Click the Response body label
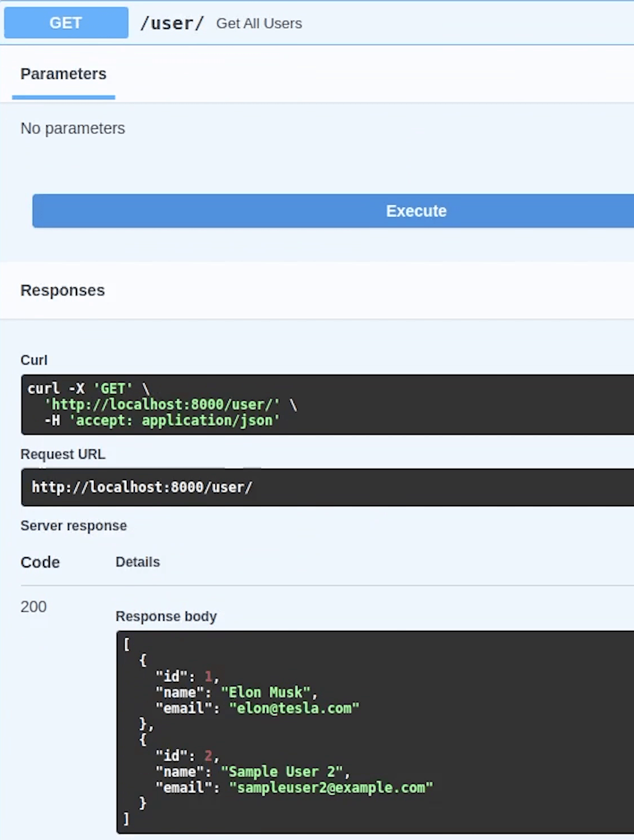The width and height of the screenshot is (634, 840). point(166,617)
